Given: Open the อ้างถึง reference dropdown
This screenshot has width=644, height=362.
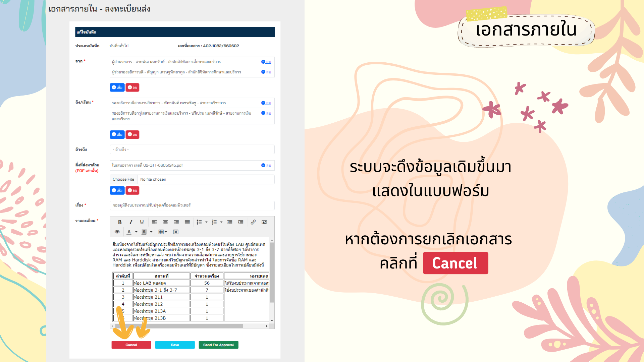Looking at the screenshot, I should pyautogui.click(x=192, y=149).
